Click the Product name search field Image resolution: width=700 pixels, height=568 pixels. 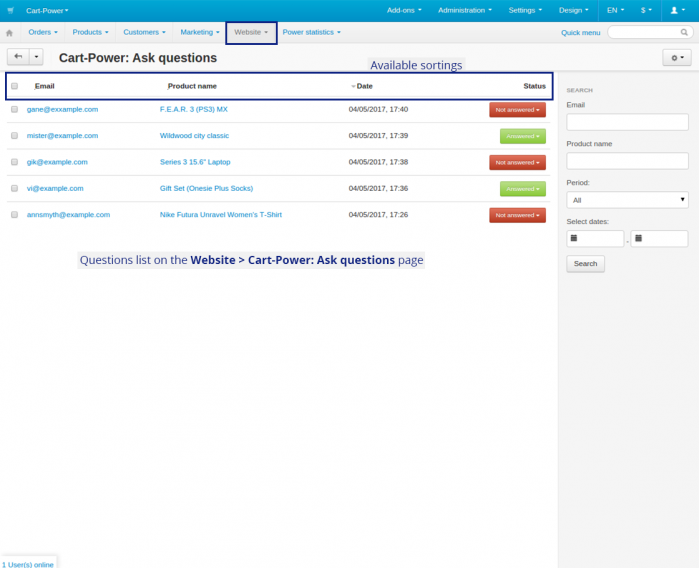(627, 161)
